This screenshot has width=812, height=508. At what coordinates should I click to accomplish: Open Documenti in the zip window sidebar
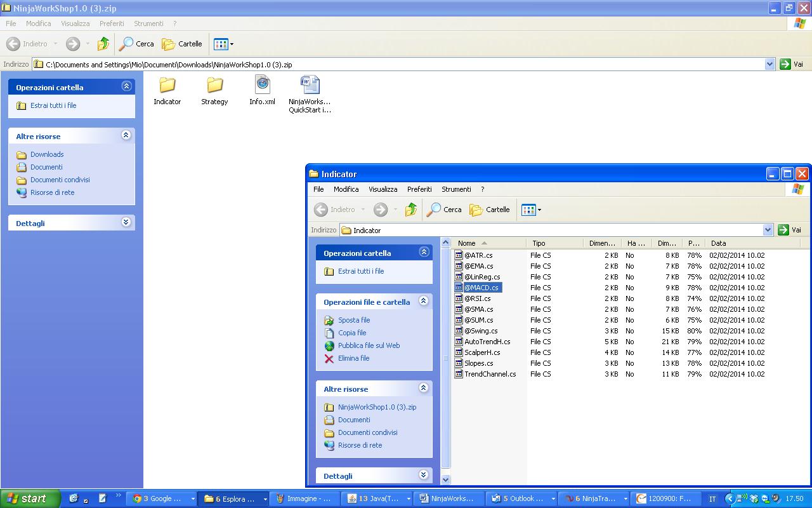[x=46, y=167]
